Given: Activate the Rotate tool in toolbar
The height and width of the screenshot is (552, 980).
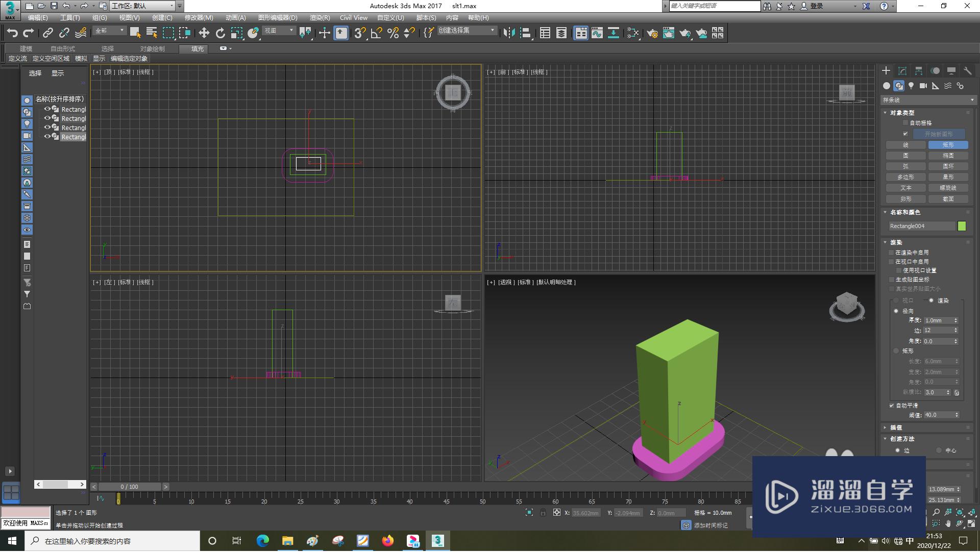Looking at the screenshot, I should click(220, 33).
